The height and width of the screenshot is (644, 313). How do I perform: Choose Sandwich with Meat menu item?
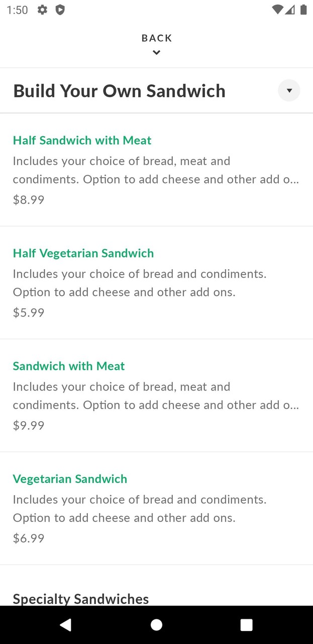coord(69,366)
